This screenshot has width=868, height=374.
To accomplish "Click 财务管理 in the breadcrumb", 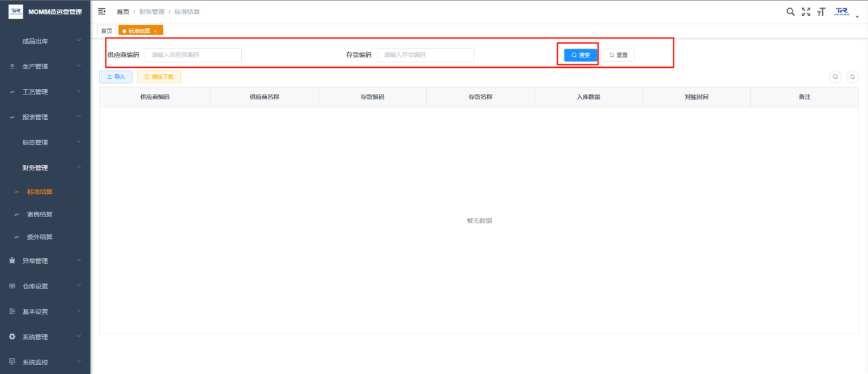I will coord(151,12).
